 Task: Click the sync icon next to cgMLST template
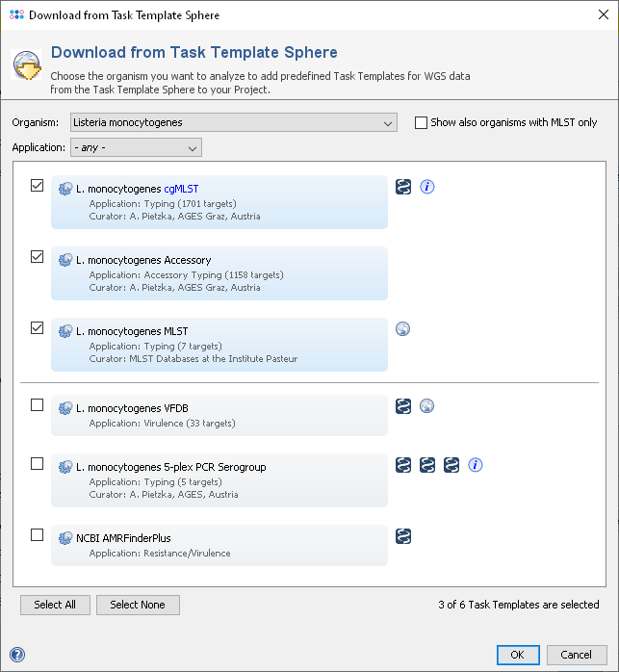404,187
